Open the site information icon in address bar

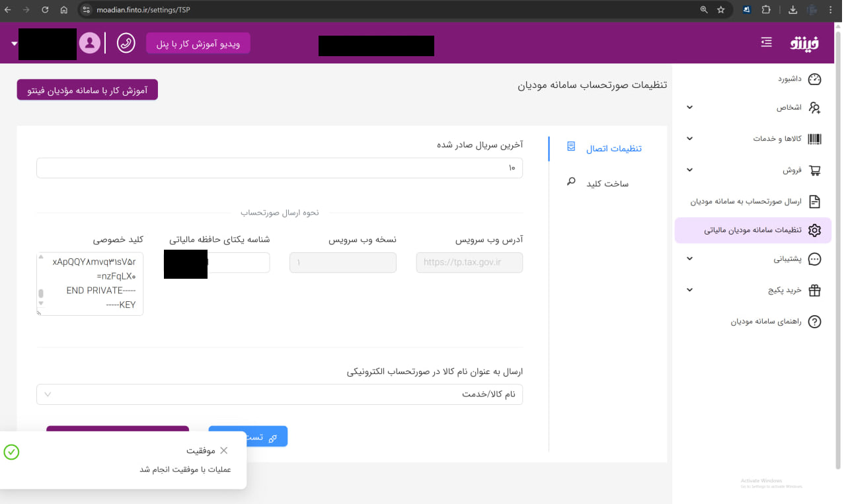[x=87, y=10]
